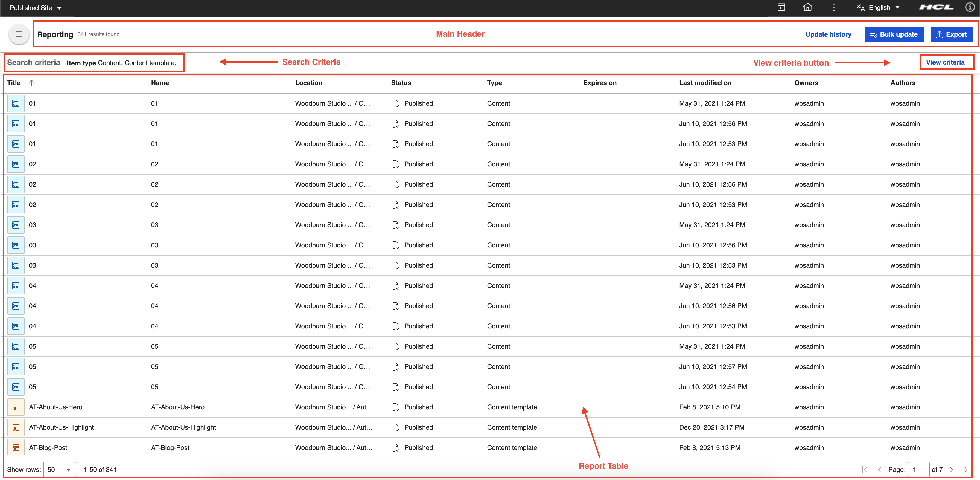The image size is (980, 480).
Task: Click the Title sort arrow
Action: 31,83
